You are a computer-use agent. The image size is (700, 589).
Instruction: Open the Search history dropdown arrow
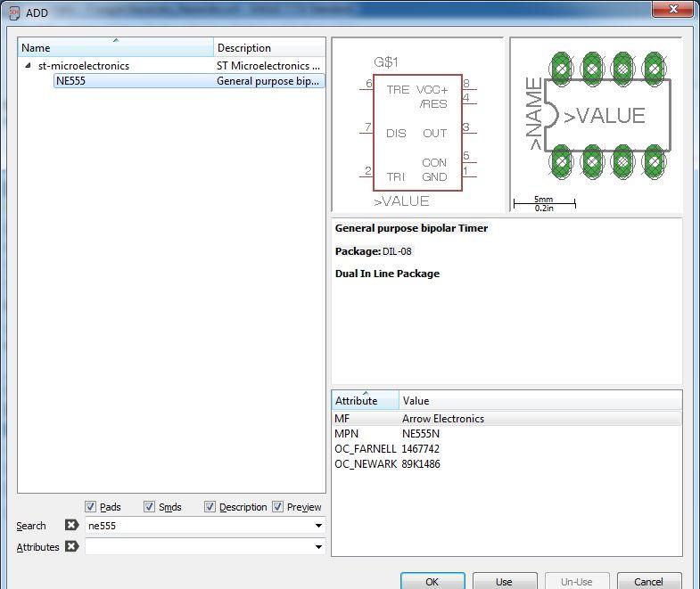pos(318,526)
